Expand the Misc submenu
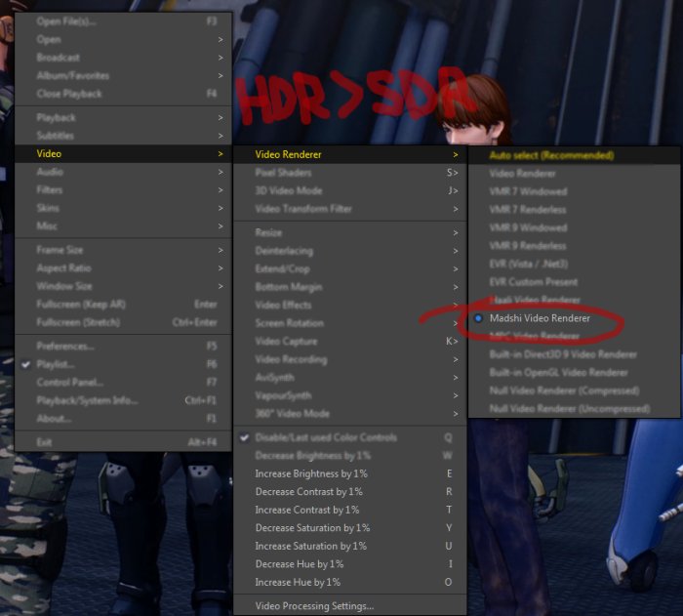 click(x=123, y=226)
